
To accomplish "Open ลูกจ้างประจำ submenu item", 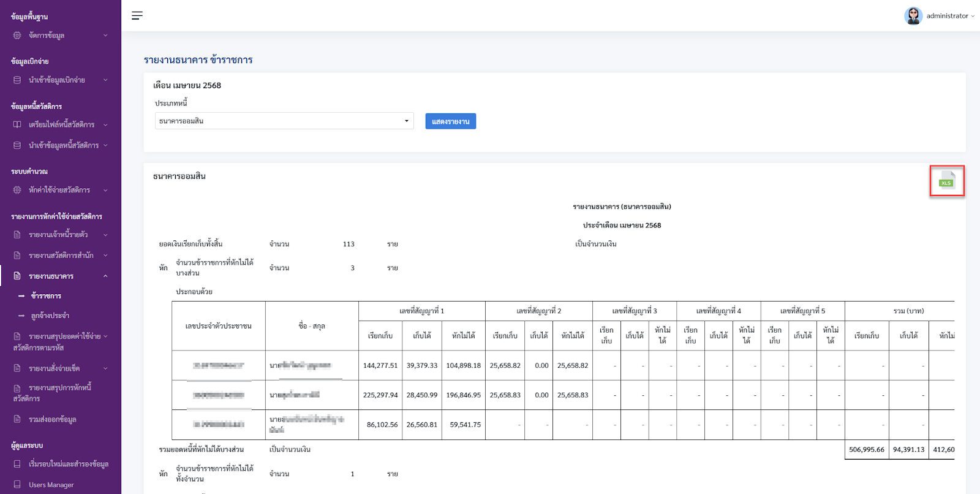I will tap(50, 316).
